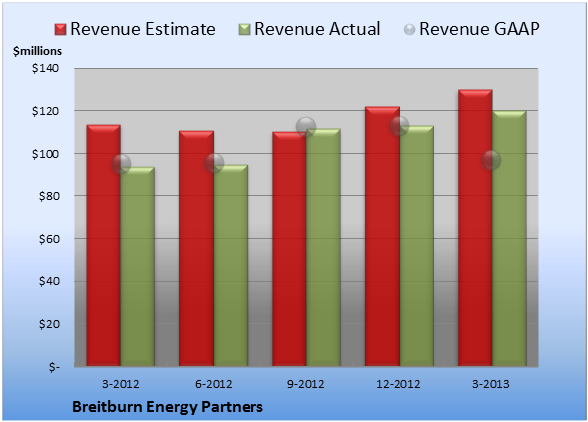Click the gray Revenue GAAP legend marker
Viewport: 588px width, 422px height.
[410, 30]
